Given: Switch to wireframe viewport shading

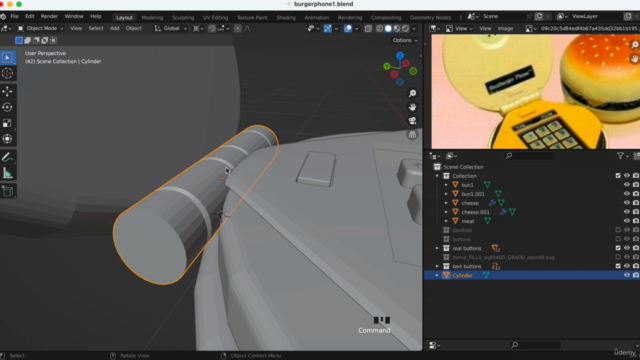Looking at the screenshot, I should pos(380,29).
